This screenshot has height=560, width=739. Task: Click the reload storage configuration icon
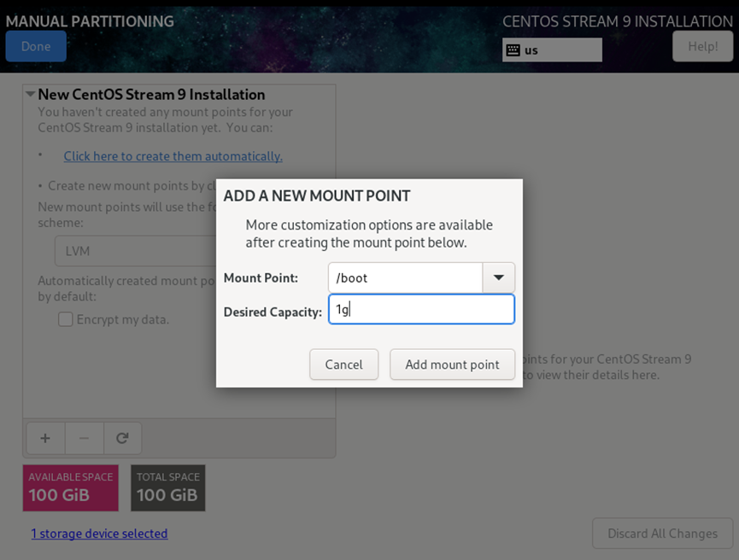click(122, 439)
